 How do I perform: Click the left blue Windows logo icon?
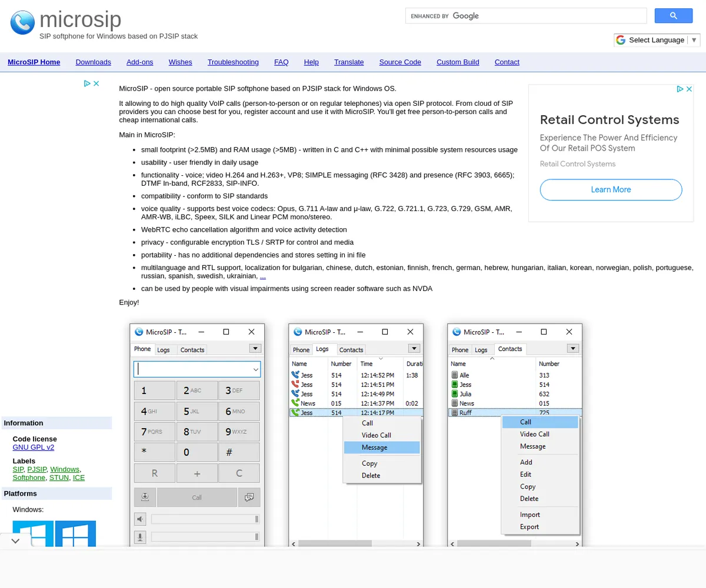(x=33, y=534)
